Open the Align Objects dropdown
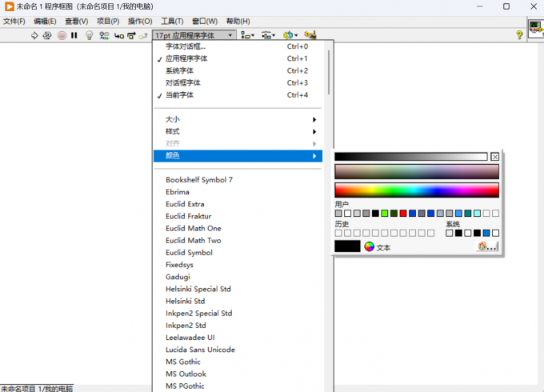 (247, 35)
